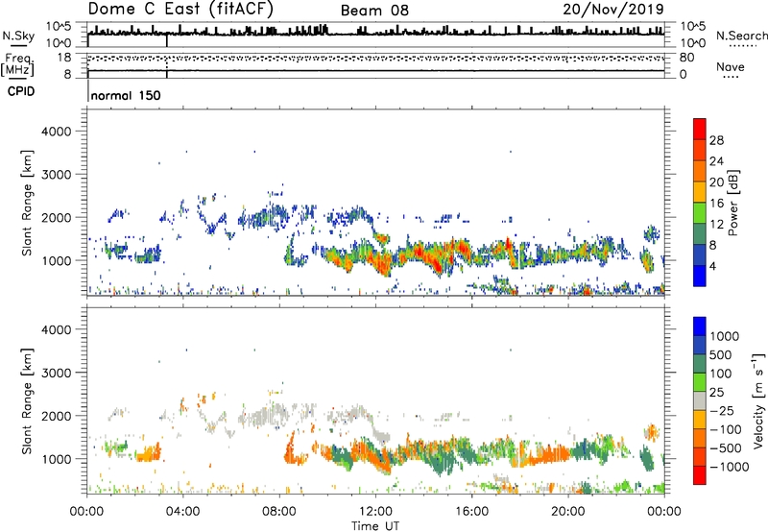
Task: Click the 3000 tick of the power panel
Action: click(57, 175)
